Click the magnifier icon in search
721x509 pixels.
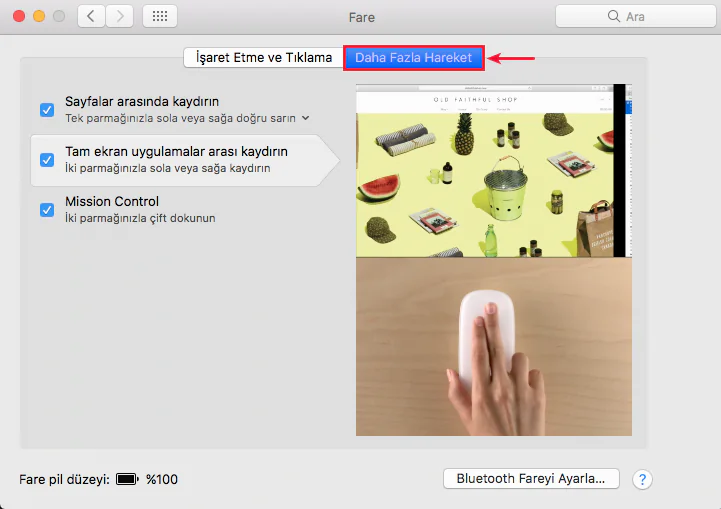[x=613, y=16]
